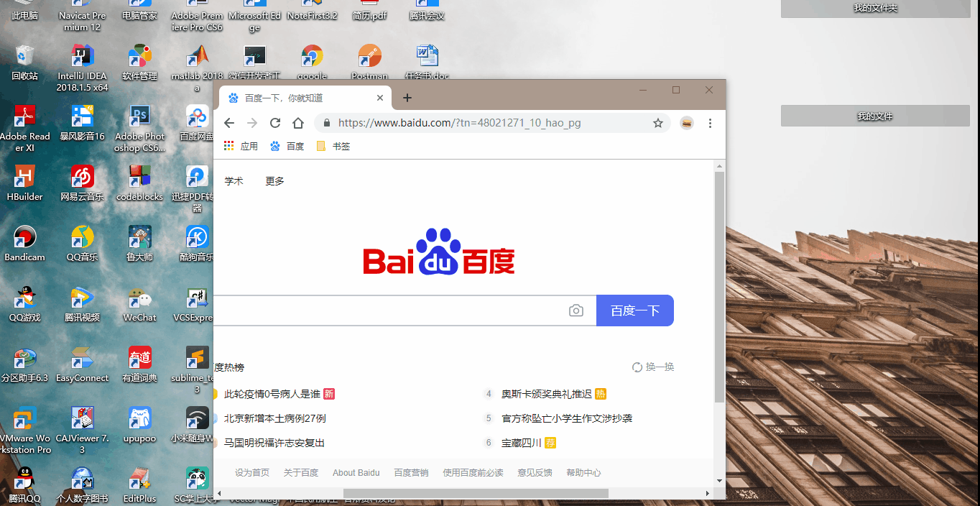Click the Baidu logo
Screen dimensions: 980x506
(439, 252)
